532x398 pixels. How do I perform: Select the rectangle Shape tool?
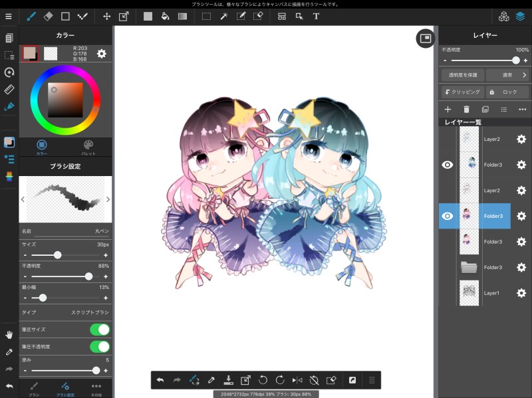pyautogui.click(x=65, y=16)
